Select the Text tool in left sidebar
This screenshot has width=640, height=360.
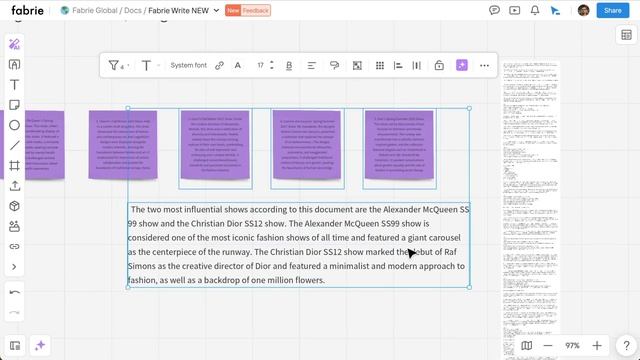14,85
